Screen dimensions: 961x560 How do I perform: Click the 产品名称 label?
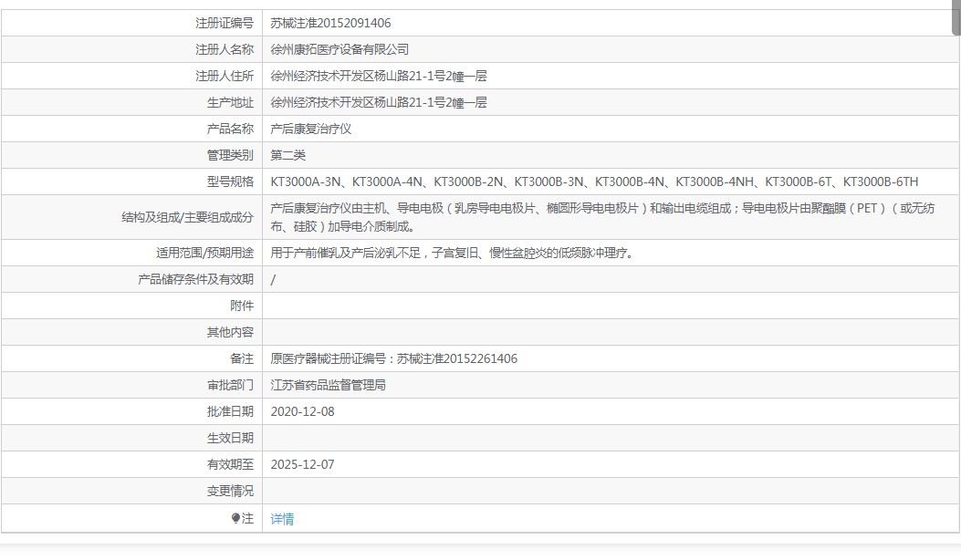pyautogui.click(x=231, y=129)
